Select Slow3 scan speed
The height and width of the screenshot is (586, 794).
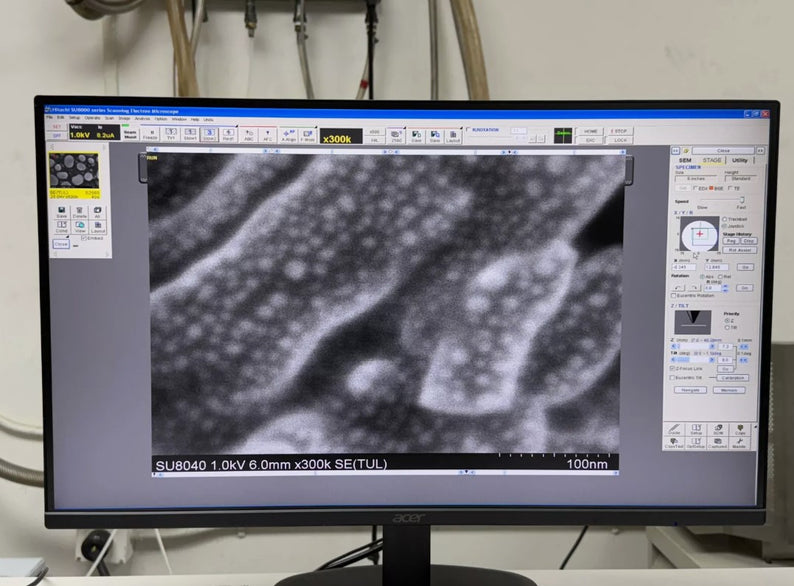[x=209, y=134]
